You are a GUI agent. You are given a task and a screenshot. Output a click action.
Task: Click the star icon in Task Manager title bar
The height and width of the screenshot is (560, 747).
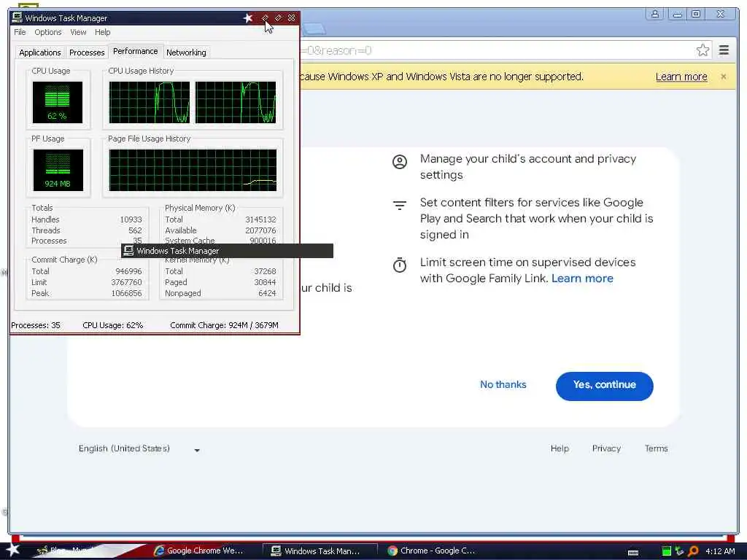pos(248,18)
